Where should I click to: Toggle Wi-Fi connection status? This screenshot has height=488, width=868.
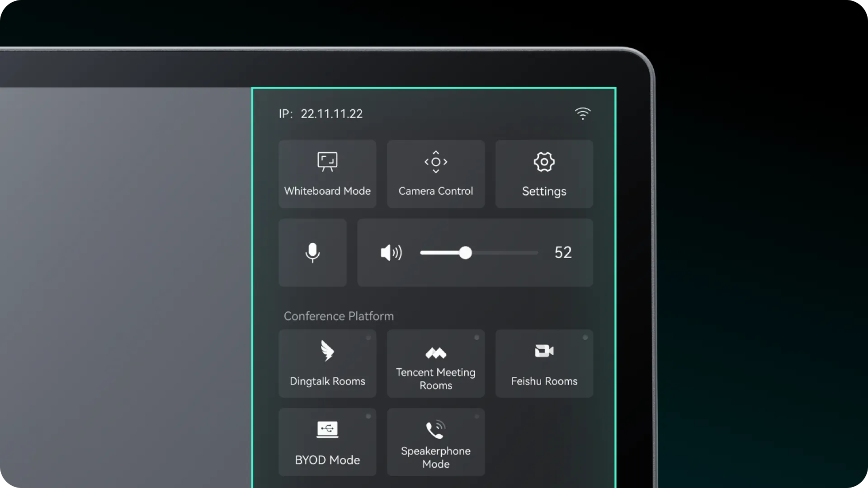[x=582, y=114]
